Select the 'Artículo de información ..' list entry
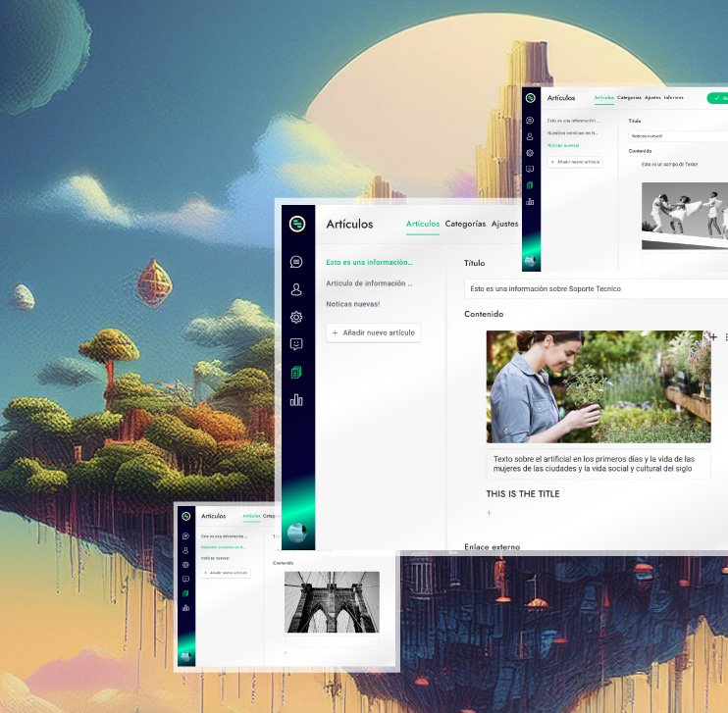Viewport: 728px width, 713px height. [x=369, y=283]
